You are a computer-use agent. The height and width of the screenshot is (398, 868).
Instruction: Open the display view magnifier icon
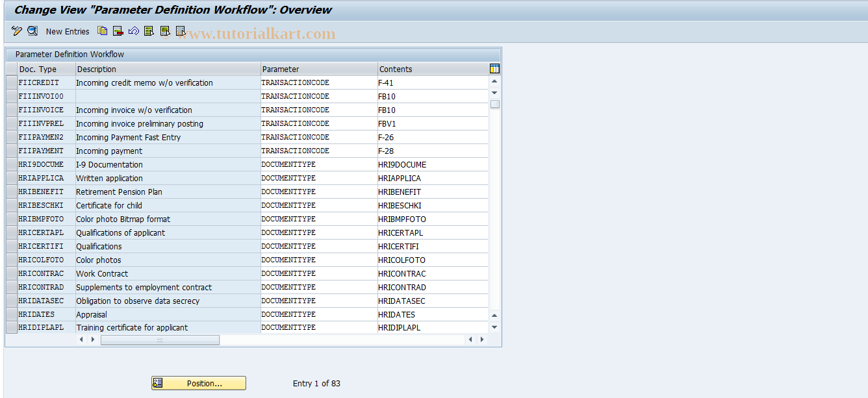click(x=32, y=31)
